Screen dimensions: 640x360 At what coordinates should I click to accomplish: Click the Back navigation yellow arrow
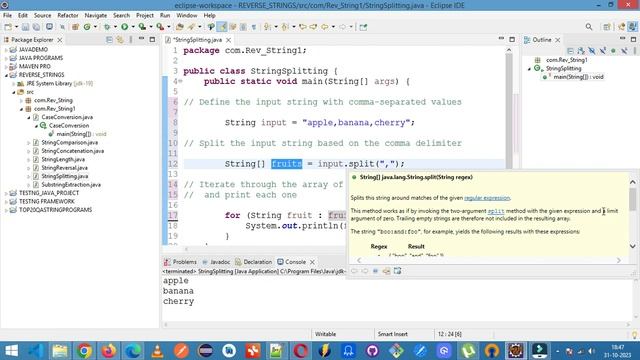pos(325,27)
